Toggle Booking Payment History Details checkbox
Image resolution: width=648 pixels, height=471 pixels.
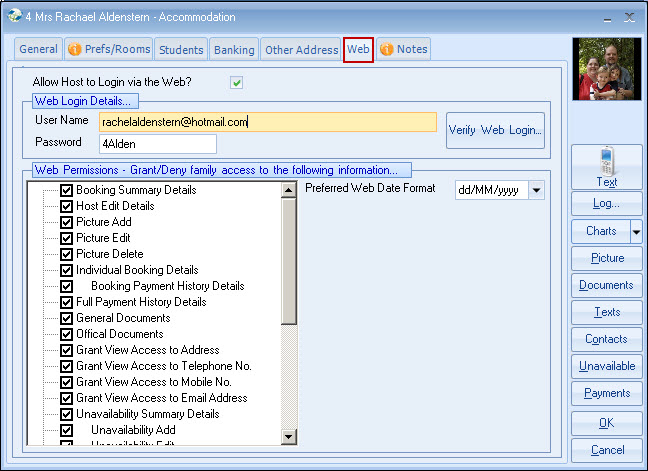tap(67, 286)
